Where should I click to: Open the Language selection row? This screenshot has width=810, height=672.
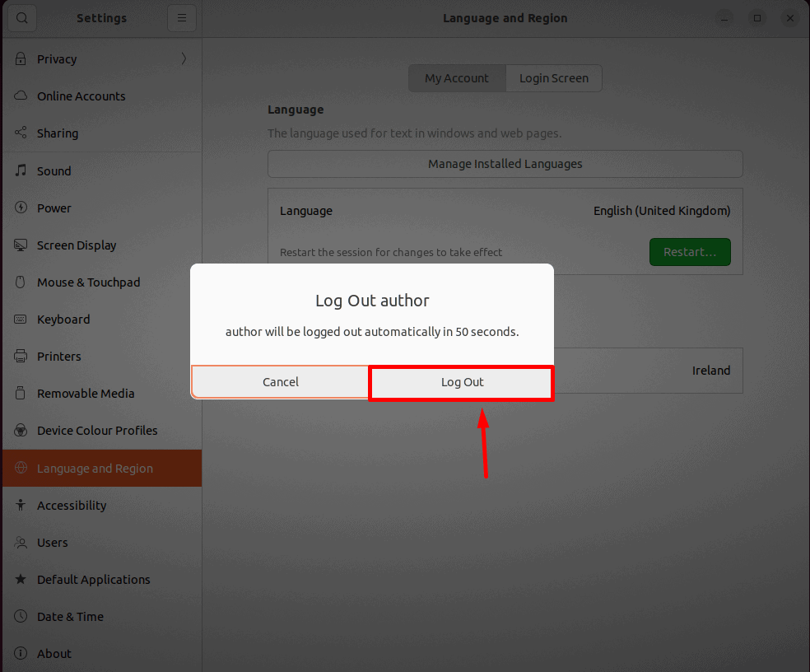[x=505, y=211]
